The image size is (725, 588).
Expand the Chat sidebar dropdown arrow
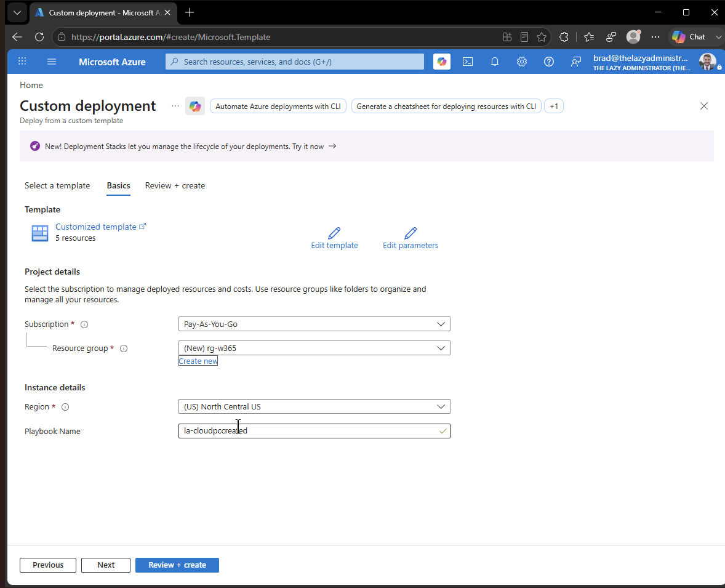click(x=718, y=37)
